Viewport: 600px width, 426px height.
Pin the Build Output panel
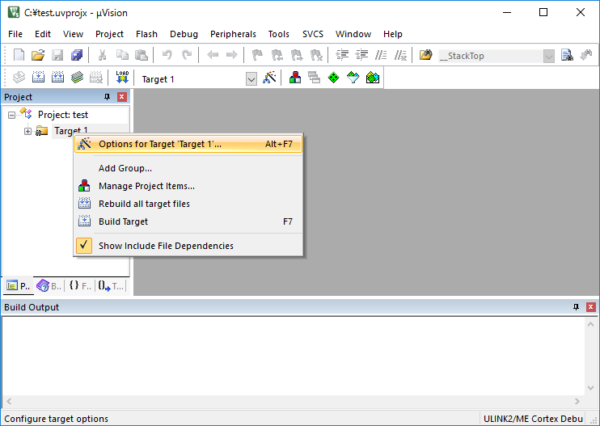[576, 307]
